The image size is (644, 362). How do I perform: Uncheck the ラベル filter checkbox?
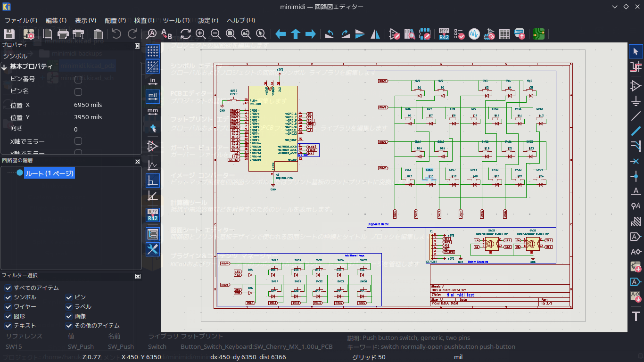(69, 307)
